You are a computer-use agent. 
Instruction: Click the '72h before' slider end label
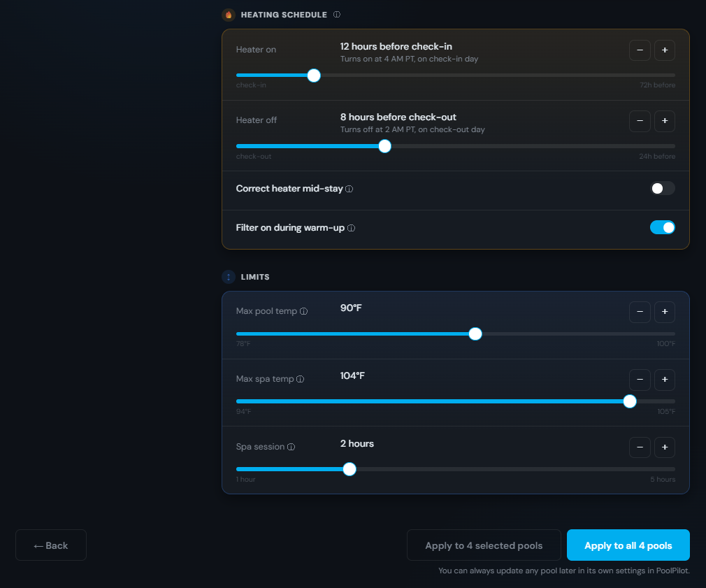[657, 85]
